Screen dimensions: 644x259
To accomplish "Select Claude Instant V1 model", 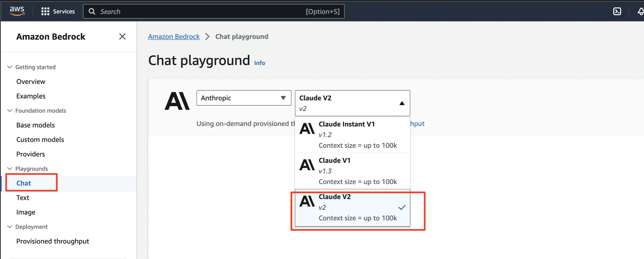I will click(352, 135).
